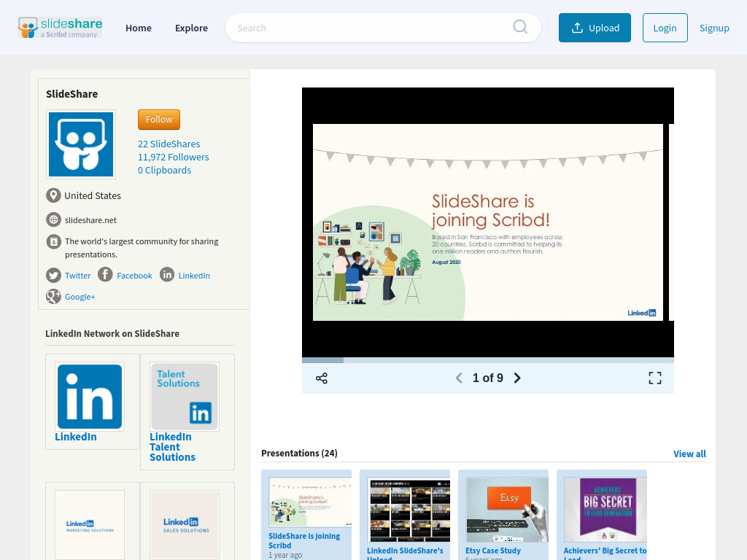Viewport: 747px width, 560px height.
Task: Click the '1 of 9' slide counter
Action: (488, 378)
